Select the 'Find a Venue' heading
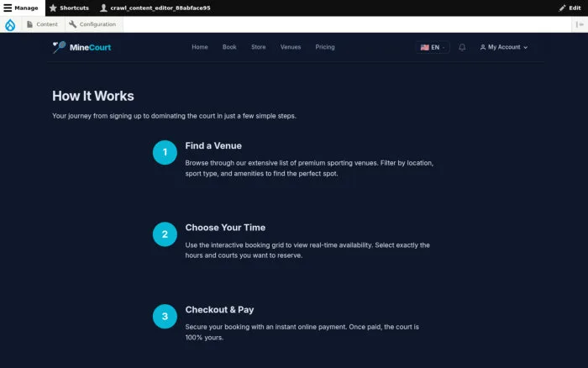 tap(213, 145)
